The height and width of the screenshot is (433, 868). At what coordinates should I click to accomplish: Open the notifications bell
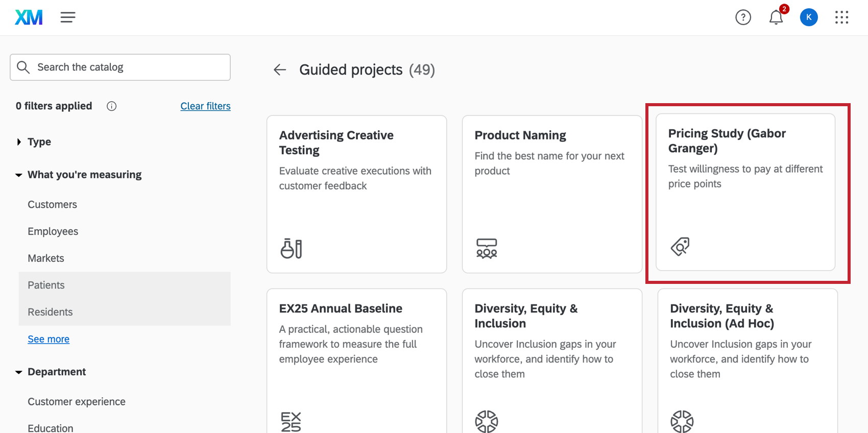tap(776, 17)
